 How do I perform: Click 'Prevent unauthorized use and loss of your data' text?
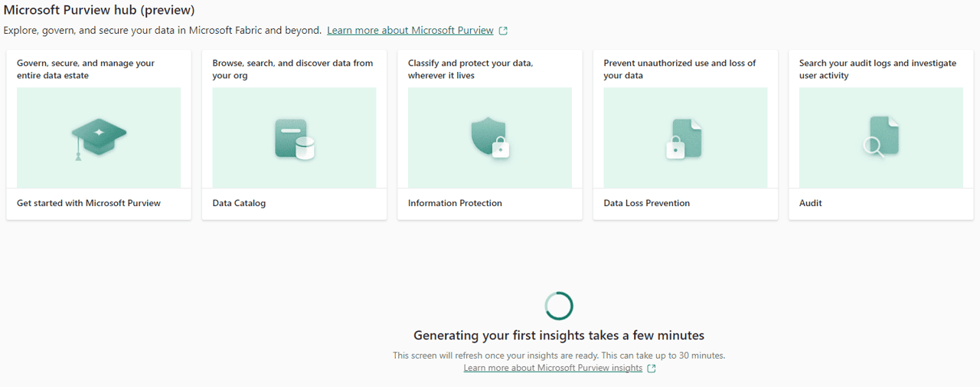coord(680,69)
